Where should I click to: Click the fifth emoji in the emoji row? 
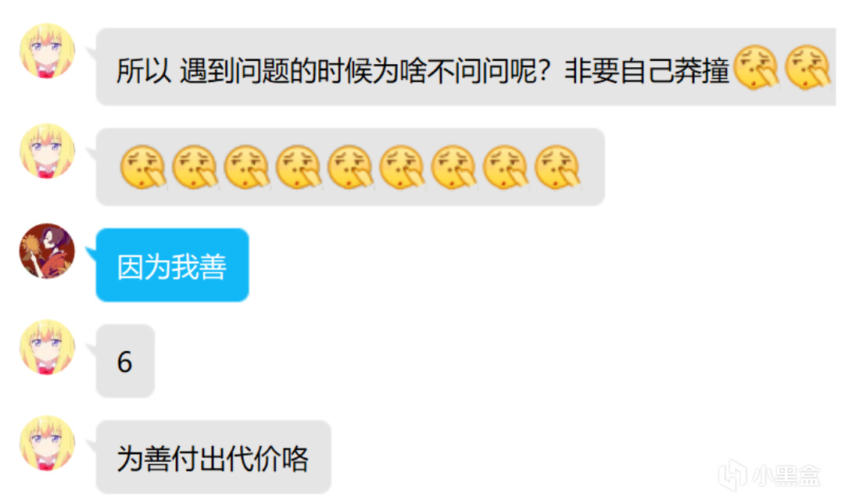click(x=349, y=167)
